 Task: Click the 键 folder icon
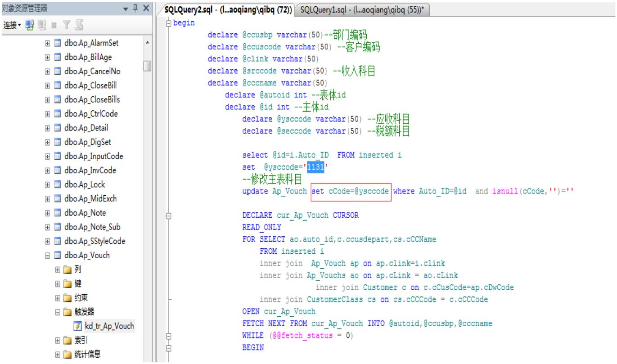[x=68, y=283]
